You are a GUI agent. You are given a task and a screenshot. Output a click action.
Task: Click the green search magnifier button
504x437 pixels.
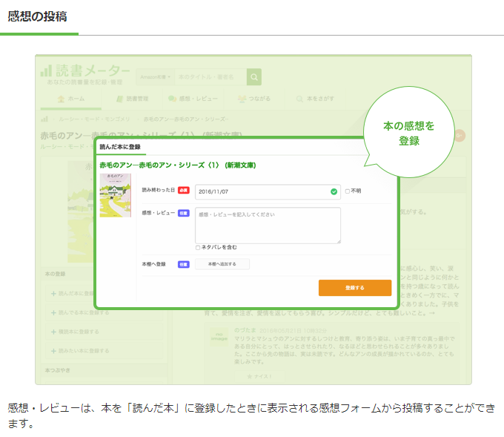[254, 77]
